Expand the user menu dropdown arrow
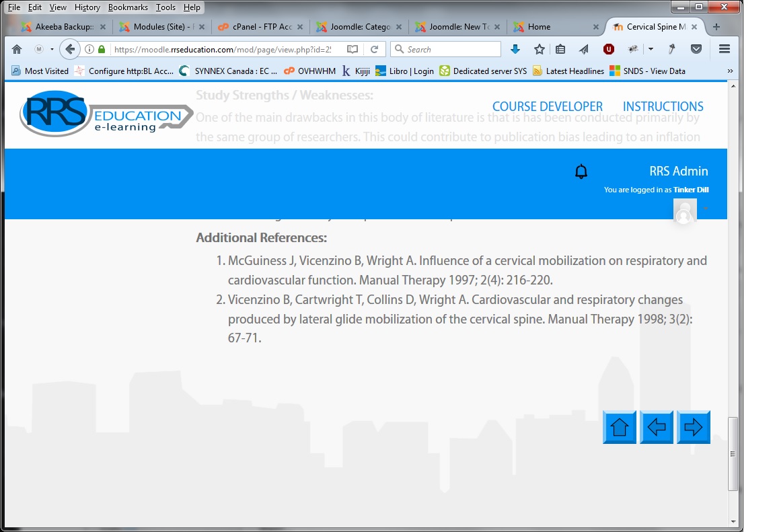775x532 pixels. point(706,208)
